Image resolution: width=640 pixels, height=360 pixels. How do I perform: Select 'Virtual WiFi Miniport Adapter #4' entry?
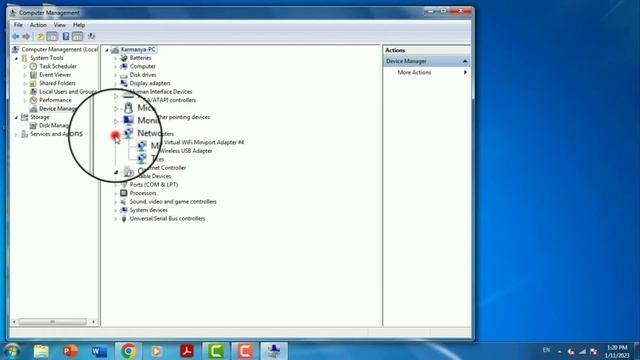[204, 142]
